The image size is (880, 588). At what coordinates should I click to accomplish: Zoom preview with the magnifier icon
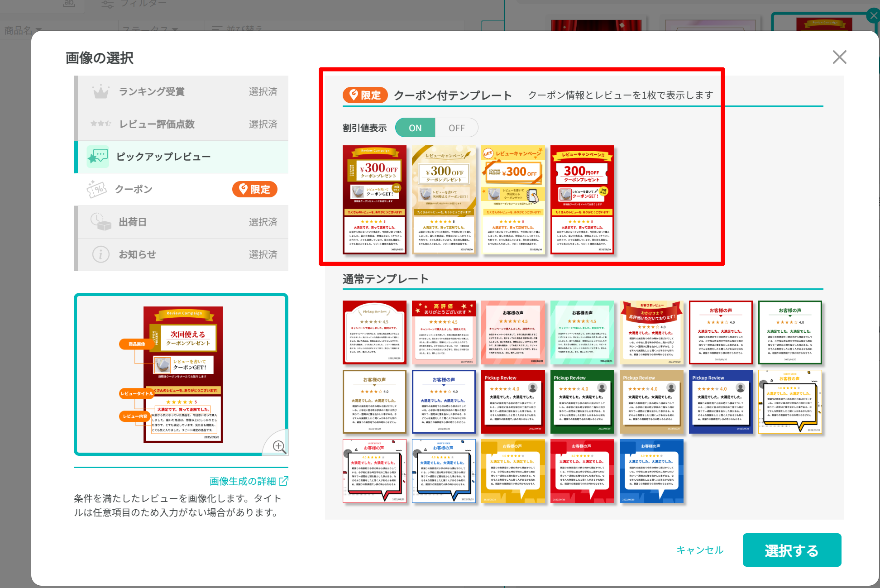pos(279,446)
